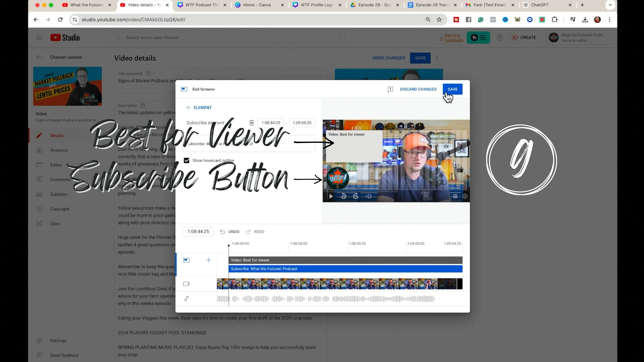The height and width of the screenshot is (362, 644).
Task: Click the audio track music note icon
Action: click(187, 299)
